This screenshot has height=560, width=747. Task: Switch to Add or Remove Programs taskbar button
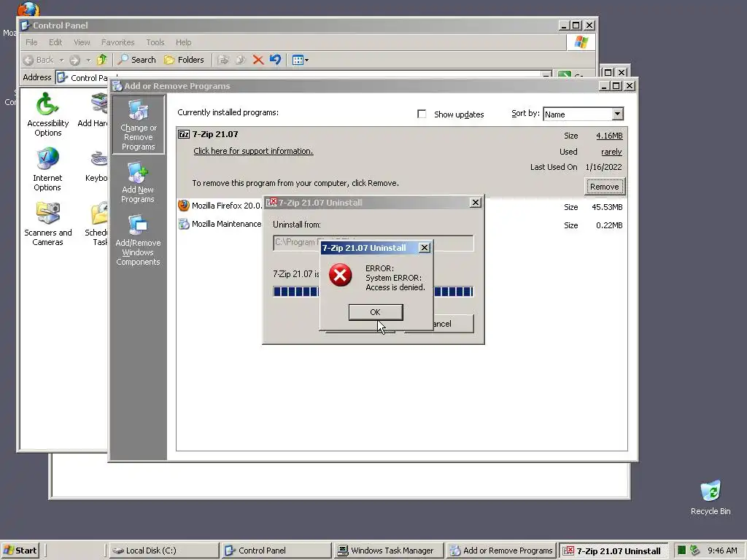[501, 551]
